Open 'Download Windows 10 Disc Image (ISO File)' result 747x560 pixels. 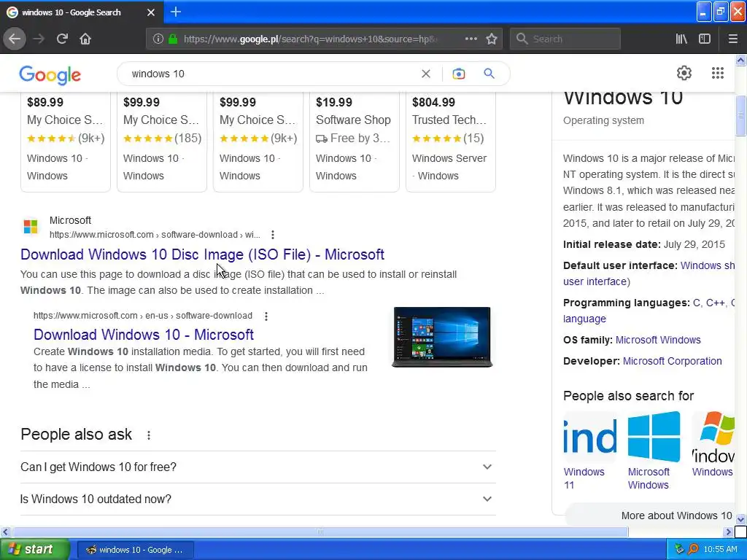[x=202, y=254]
